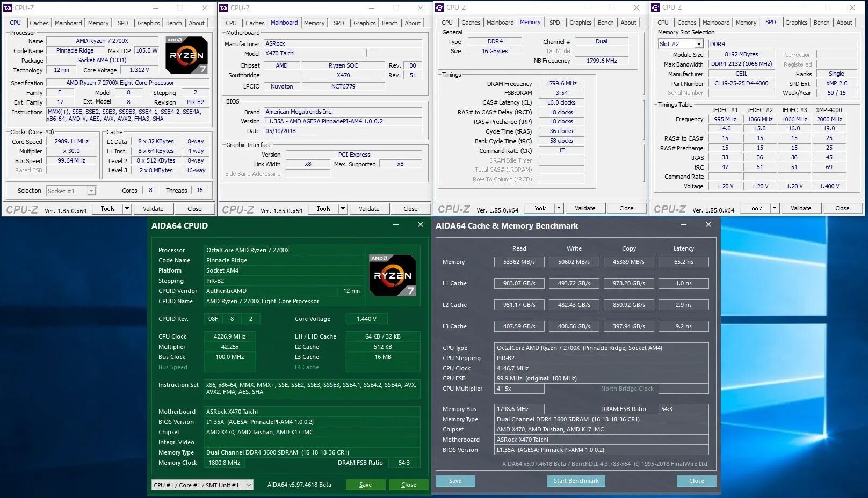Viewport: 868px width, 498px height.
Task: Click the L3 Cache Write result 408.66 GB/s
Action: (574, 326)
